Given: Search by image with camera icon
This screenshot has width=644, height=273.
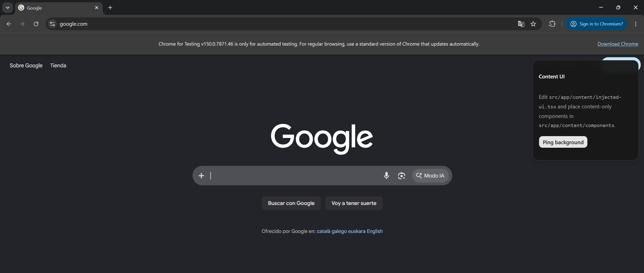Looking at the screenshot, I should [x=402, y=176].
